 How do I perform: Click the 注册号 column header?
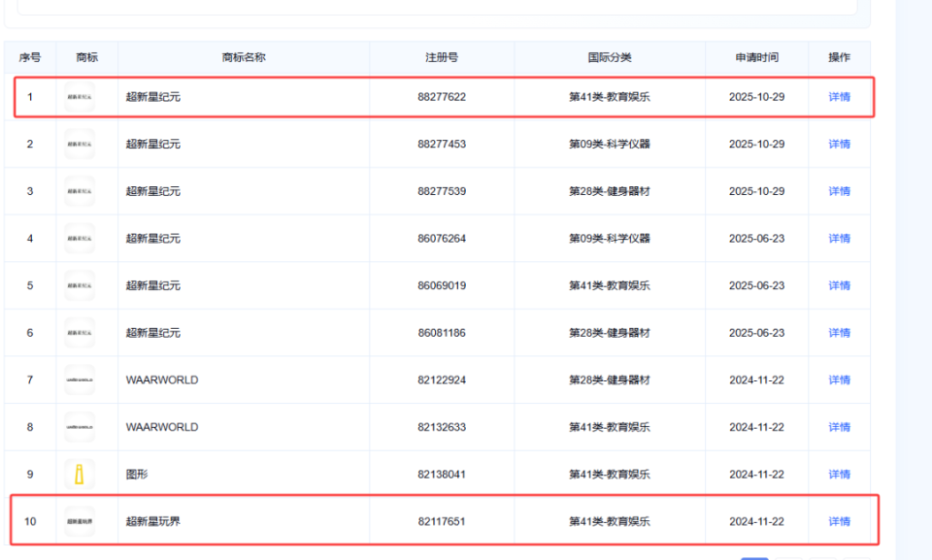point(442,57)
